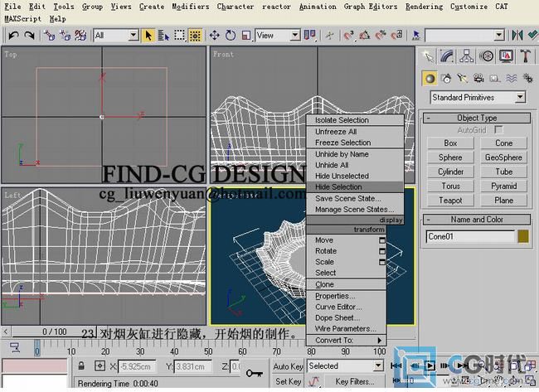Activate the Select Object arrow tool
Viewport: 539px width, 392px height.
(x=148, y=36)
